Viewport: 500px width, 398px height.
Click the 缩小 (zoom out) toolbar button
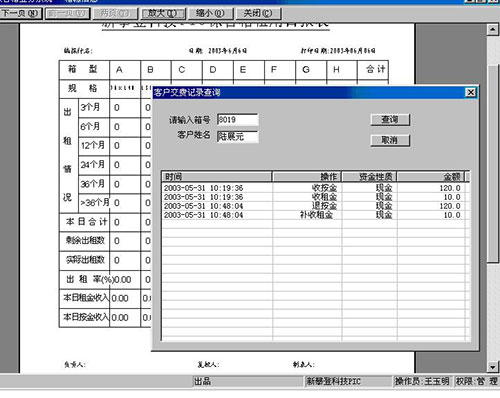[x=210, y=14]
